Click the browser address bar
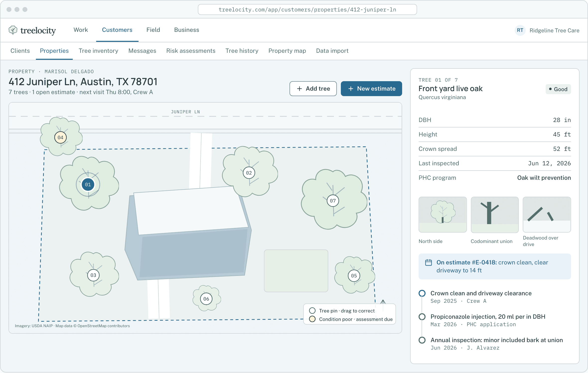588x373 pixels. (x=307, y=9)
